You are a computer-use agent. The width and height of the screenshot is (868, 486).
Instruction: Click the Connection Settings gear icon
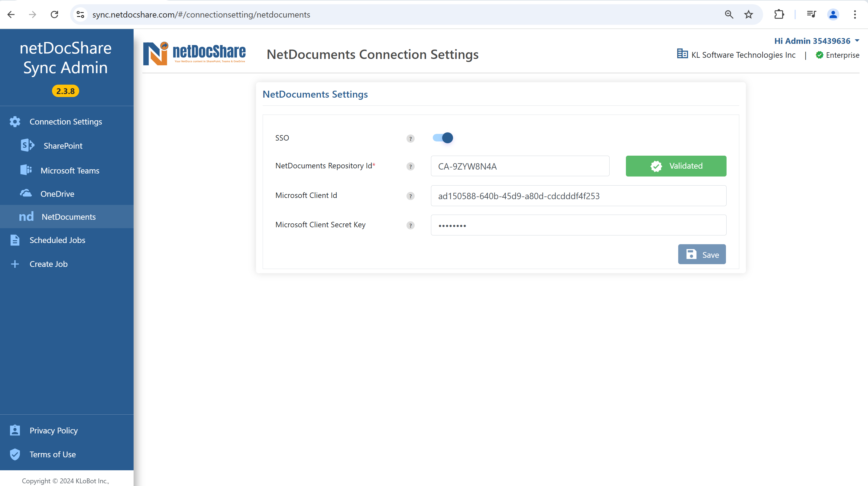15,122
